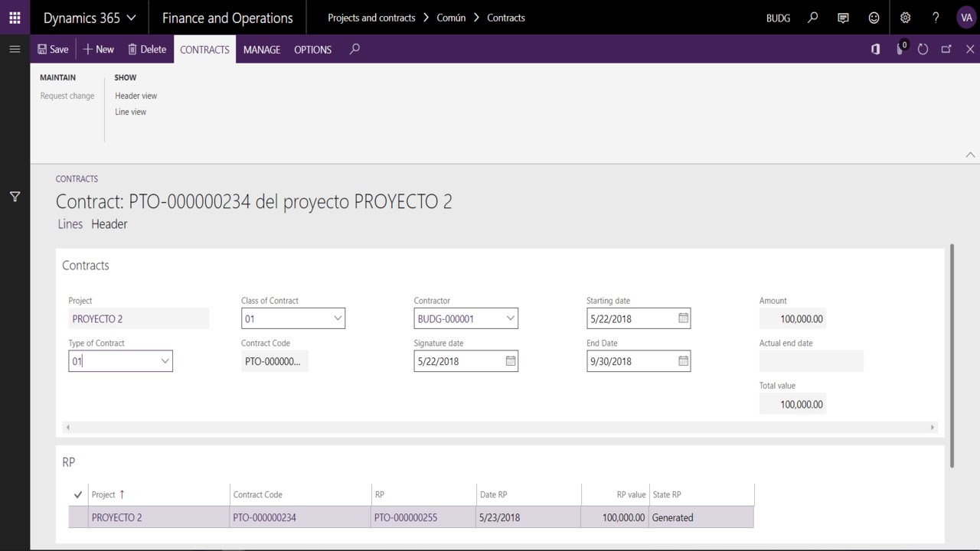Click the RP value column header
This screenshot has height=551, width=980.
click(616, 494)
